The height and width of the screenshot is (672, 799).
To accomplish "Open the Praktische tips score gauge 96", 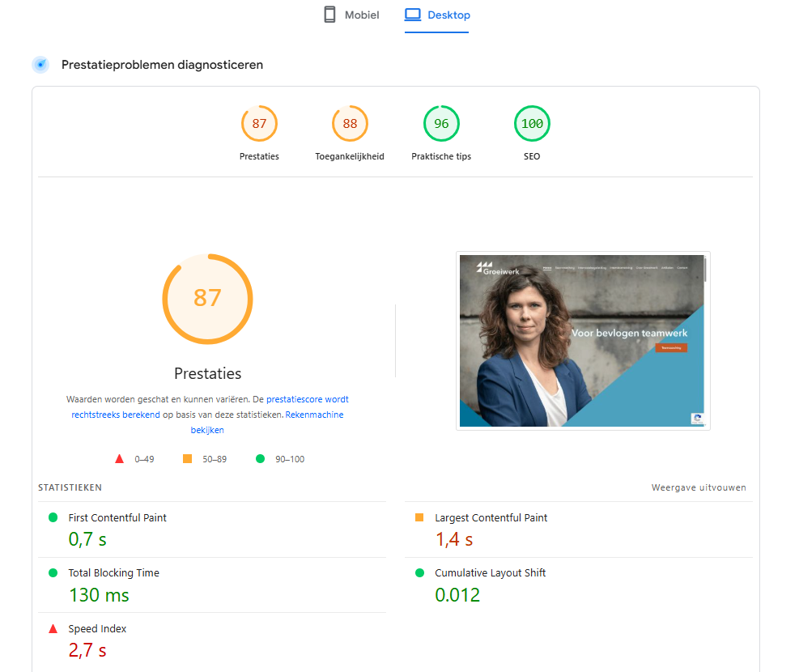I will [441, 124].
